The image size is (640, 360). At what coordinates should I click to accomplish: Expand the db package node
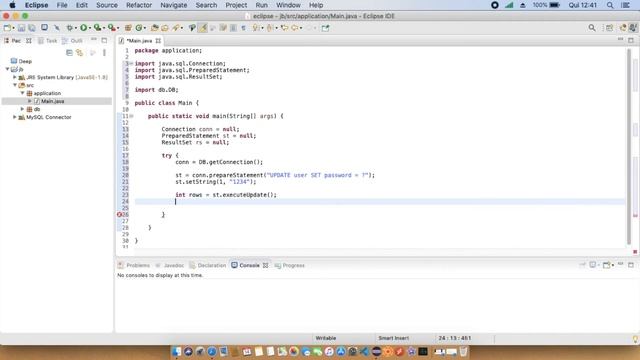22,109
